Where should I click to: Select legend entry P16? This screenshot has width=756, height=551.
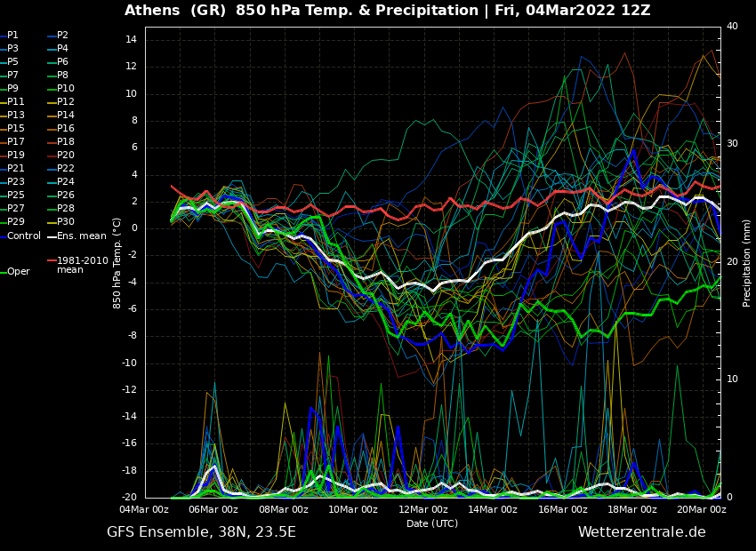tap(66, 129)
